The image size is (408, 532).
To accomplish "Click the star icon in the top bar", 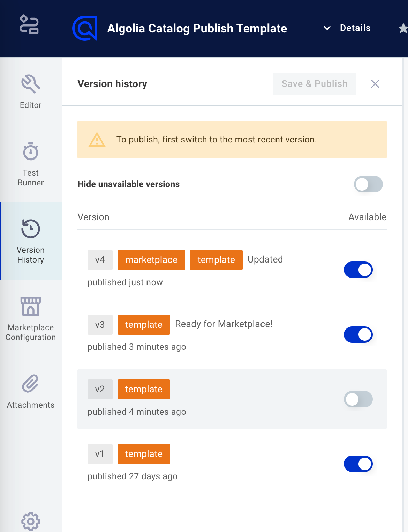I will click(x=403, y=28).
